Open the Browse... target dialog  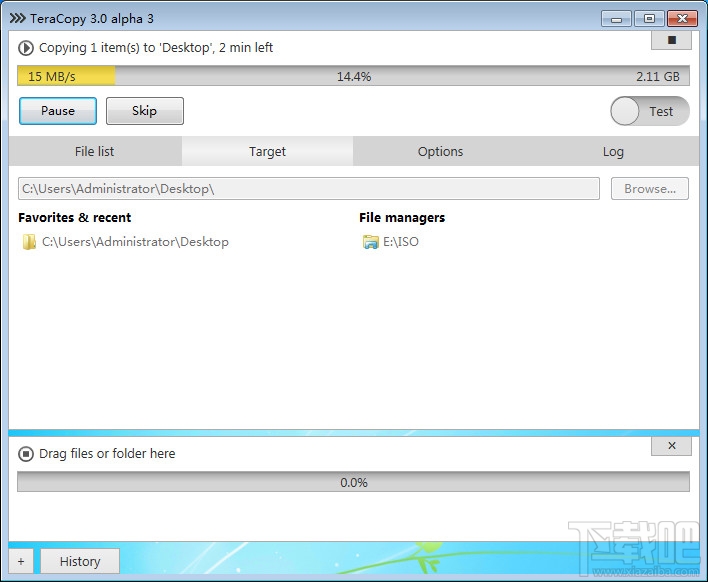[x=650, y=188]
